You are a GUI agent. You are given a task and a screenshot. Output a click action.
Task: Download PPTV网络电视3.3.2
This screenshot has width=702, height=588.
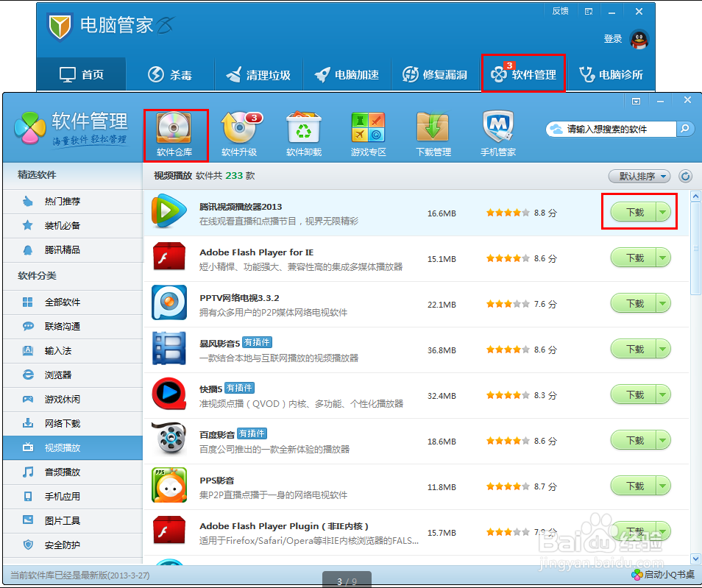(634, 303)
